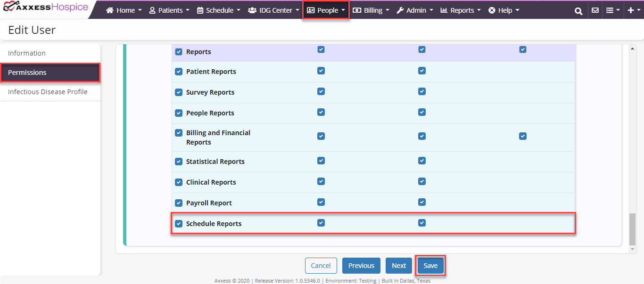Open the list menu icon in top bar
This screenshot has height=284, width=644.
coord(610,10)
